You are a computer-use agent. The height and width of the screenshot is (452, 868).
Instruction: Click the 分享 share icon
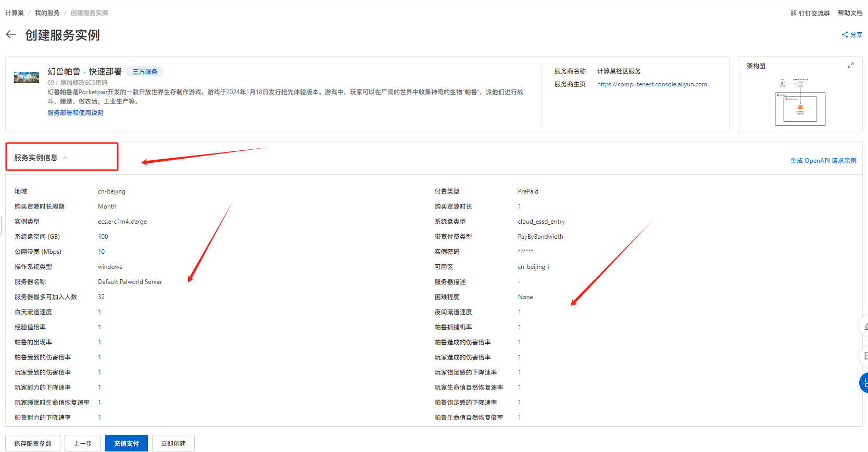[x=845, y=35]
